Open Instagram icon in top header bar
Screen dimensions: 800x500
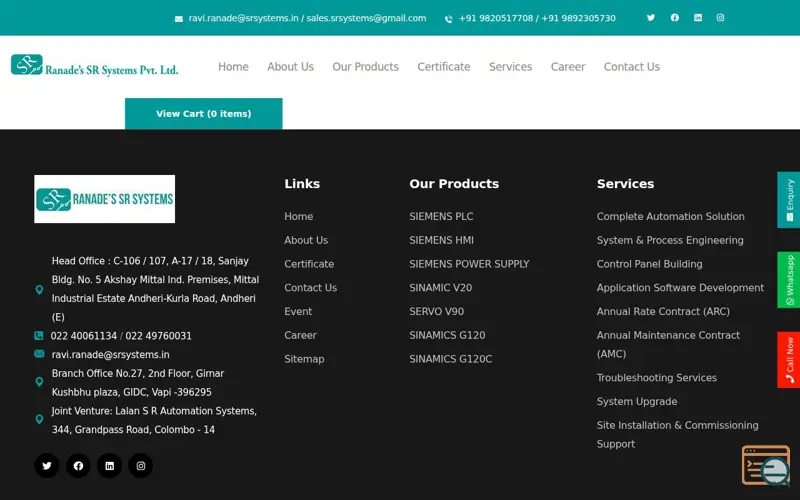(x=720, y=18)
